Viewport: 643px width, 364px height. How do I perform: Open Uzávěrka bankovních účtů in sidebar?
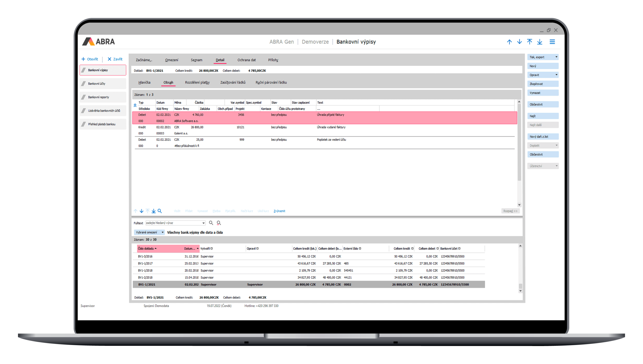[103, 111]
